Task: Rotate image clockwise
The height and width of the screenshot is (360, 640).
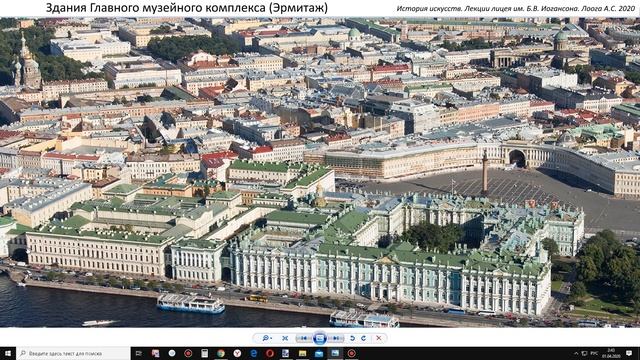Action: point(364,338)
